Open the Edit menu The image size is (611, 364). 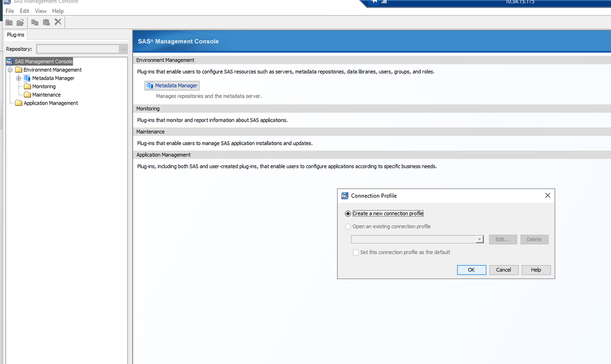[24, 11]
